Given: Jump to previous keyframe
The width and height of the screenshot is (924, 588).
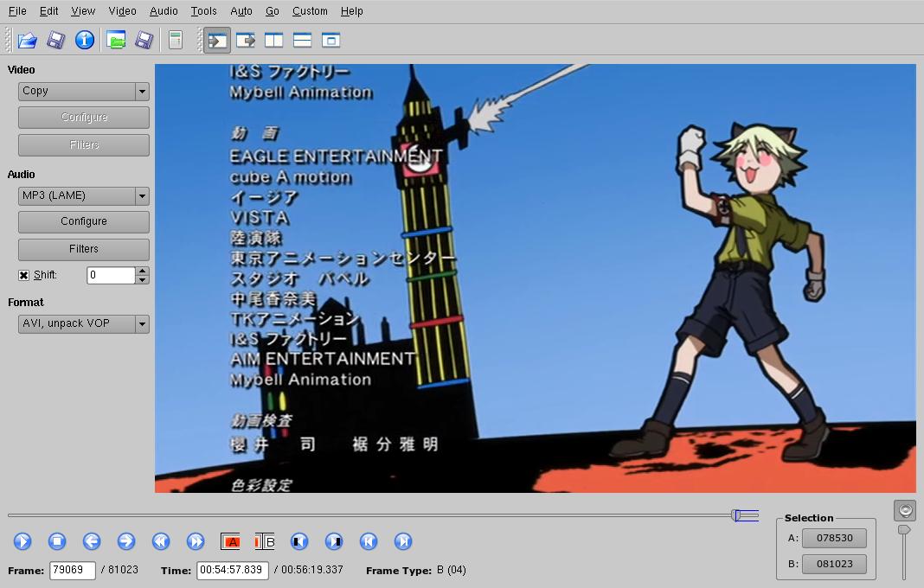Looking at the screenshot, I should click(161, 540).
